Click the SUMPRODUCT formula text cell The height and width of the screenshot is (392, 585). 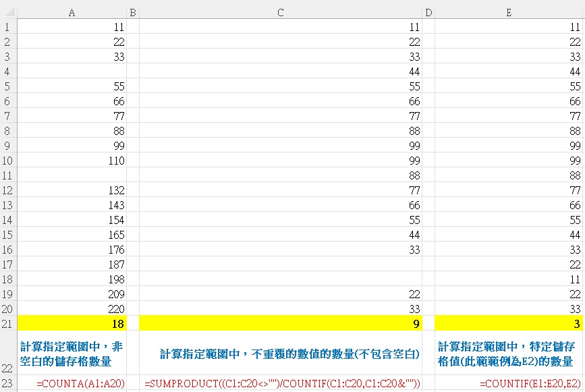tap(280, 384)
